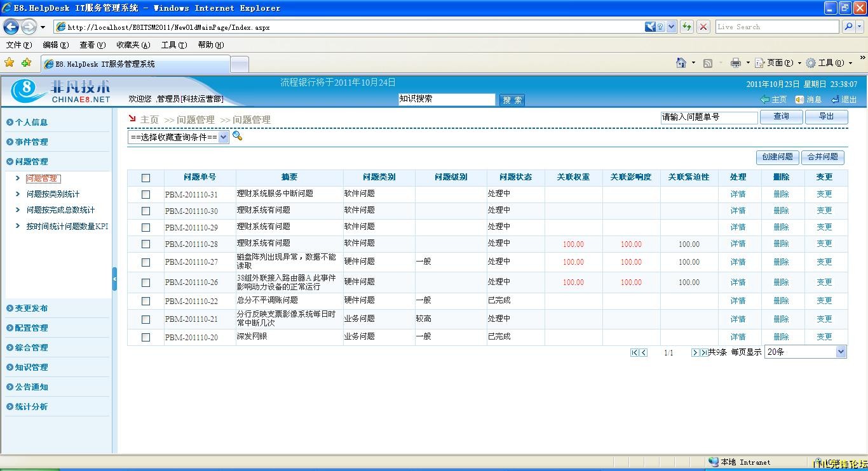Click the magnifier icon beside saved query dropdown
Viewport: 868px width, 471px height.
point(238,136)
